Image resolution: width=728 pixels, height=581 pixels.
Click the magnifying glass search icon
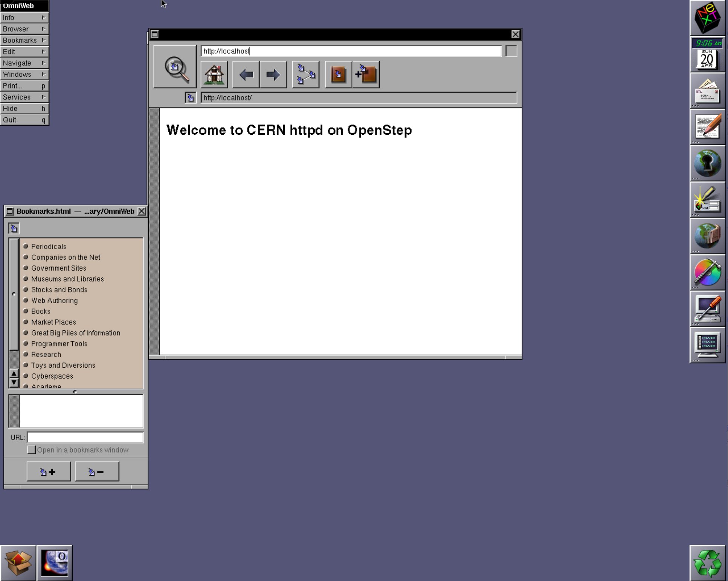175,67
